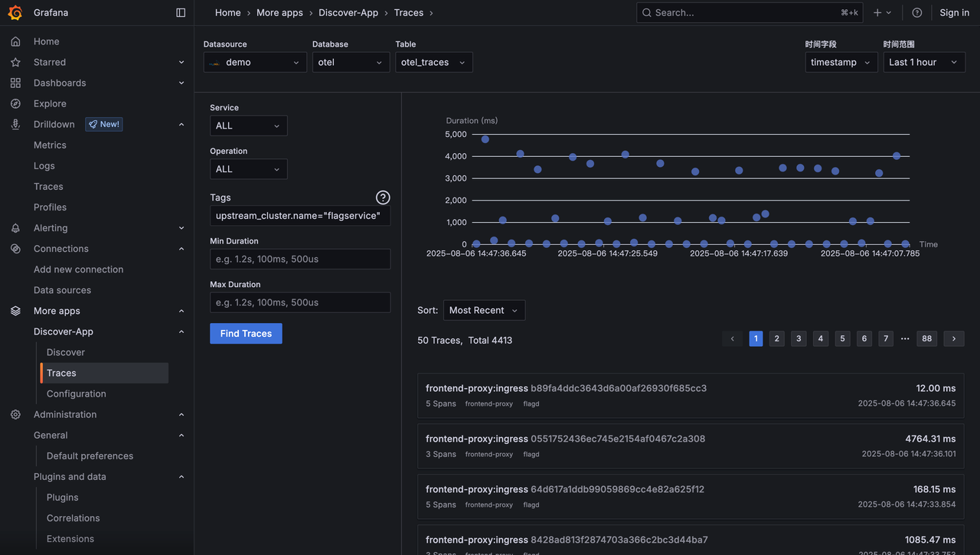The image size is (980, 555).
Task: Collapse the Drilldown section
Action: [x=181, y=124]
